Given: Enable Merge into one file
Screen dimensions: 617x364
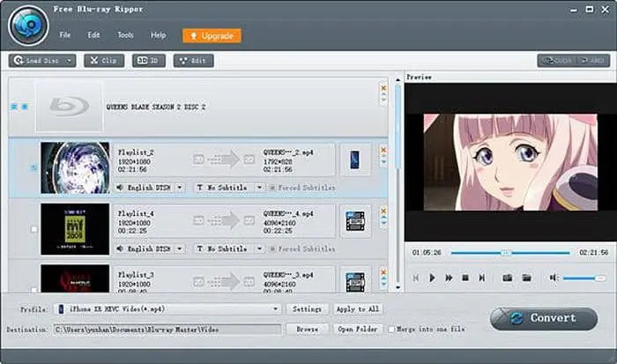Looking at the screenshot, I should [391, 329].
